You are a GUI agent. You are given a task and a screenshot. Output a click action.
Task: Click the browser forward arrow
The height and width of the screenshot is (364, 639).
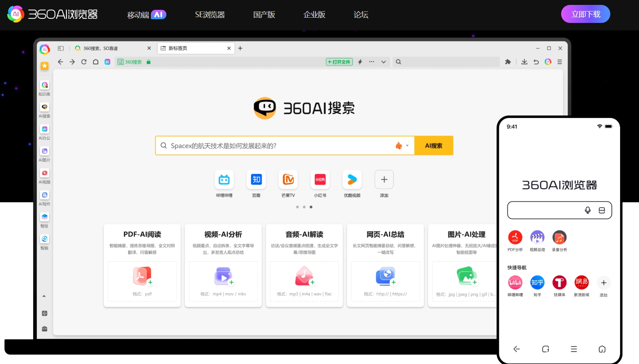(x=72, y=62)
